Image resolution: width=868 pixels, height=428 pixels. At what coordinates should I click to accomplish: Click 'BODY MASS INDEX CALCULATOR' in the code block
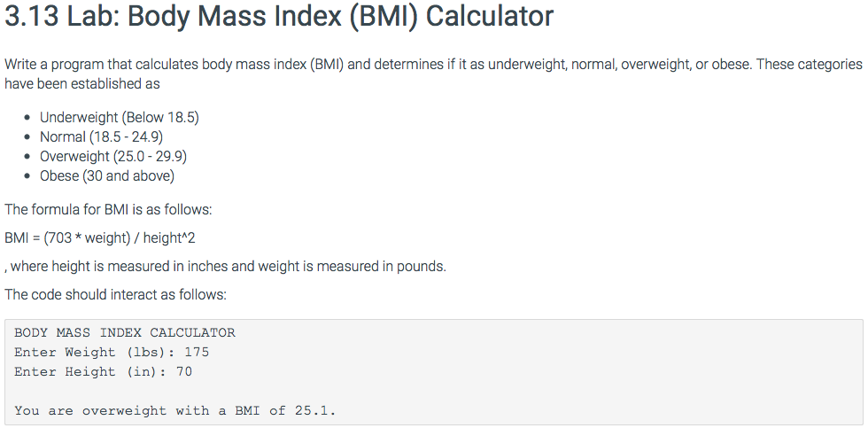coord(125,333)
